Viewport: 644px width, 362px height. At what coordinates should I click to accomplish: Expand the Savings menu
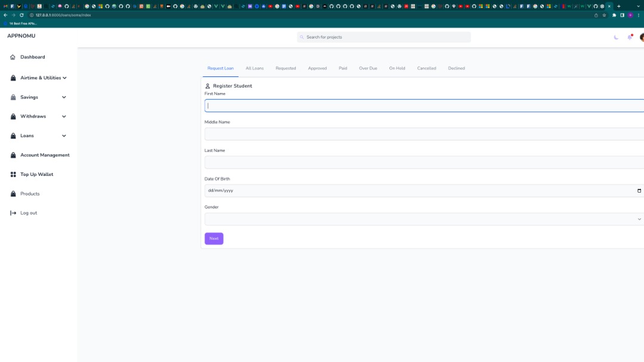click(x=63, y=97)
